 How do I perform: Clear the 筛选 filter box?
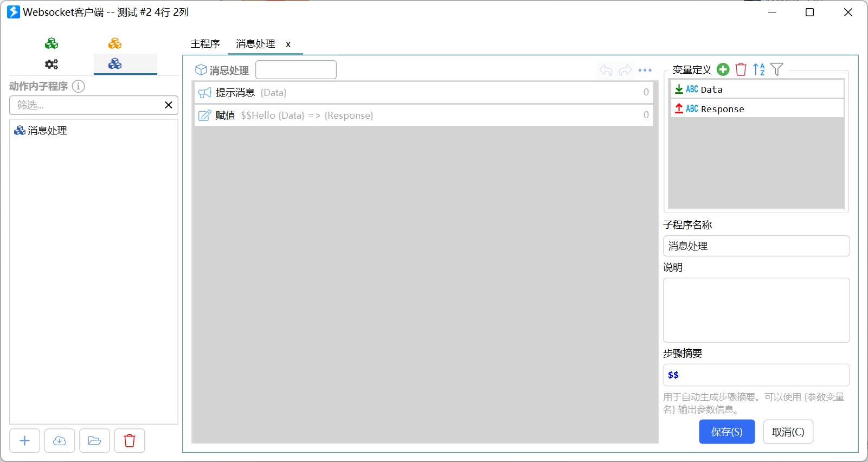point(169,105)
